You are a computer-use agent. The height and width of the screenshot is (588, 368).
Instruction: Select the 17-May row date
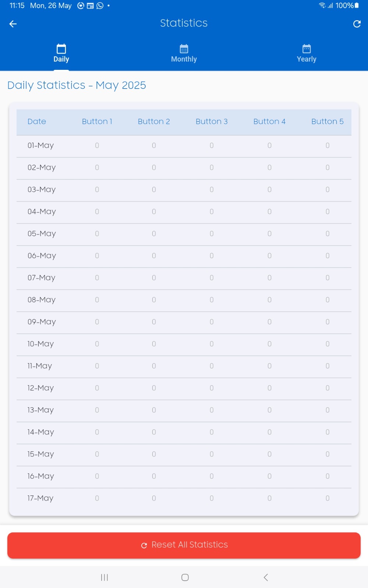40,498
